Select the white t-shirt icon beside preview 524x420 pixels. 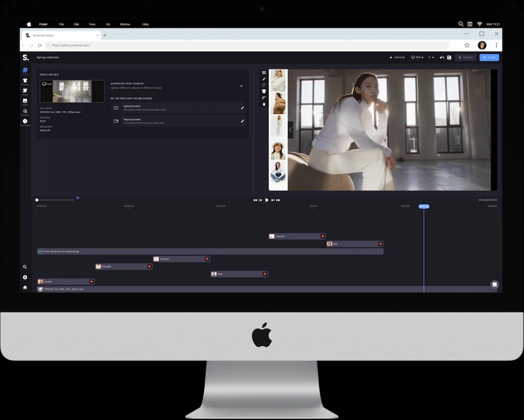point(264,91)
